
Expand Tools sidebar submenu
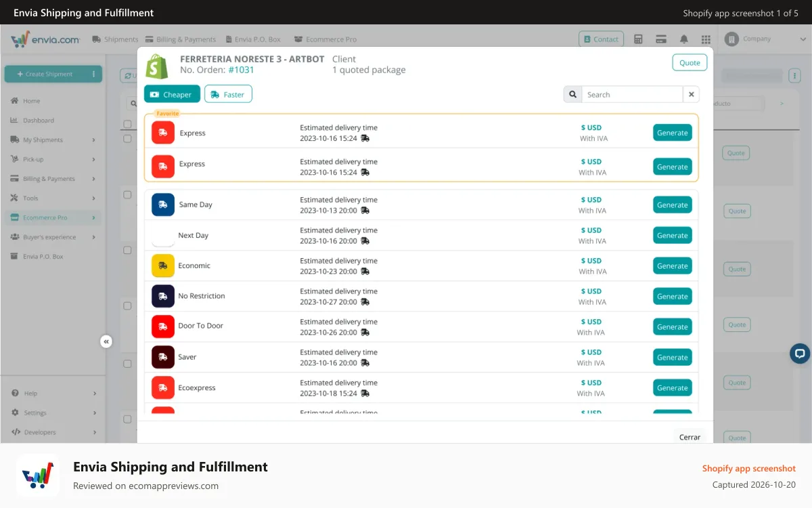point(94,198)
